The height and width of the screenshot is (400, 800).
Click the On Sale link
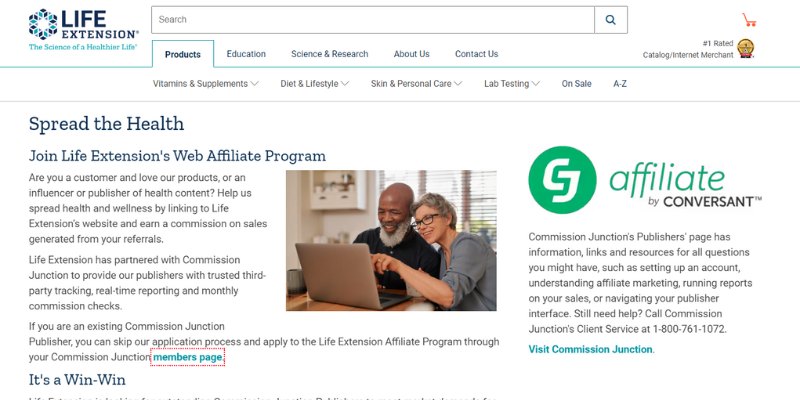click(x=577, y=84)
